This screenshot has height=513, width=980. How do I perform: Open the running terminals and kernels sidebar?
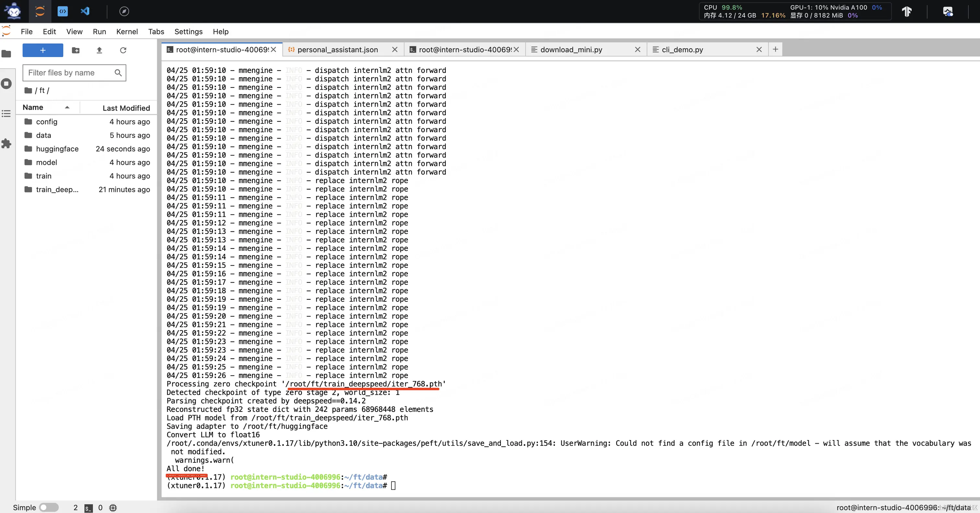(x=6, y=83)
